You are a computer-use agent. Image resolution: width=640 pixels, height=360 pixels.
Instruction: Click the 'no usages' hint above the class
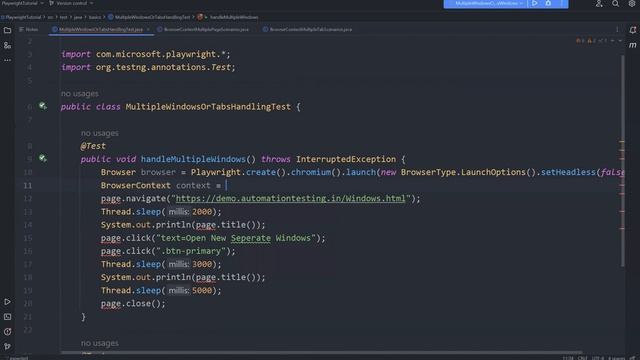[80, 93]
